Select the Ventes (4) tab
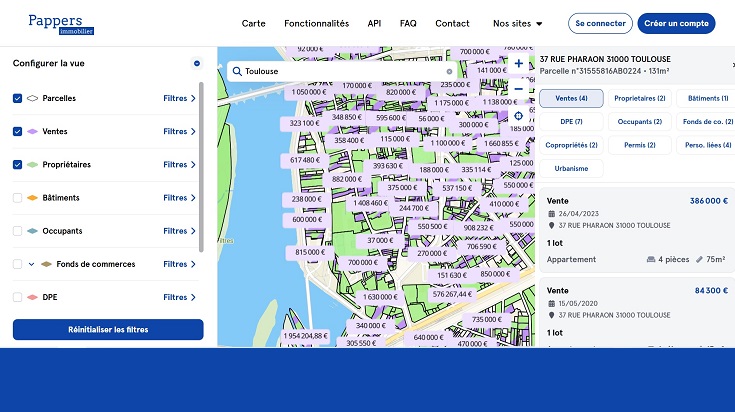This screenshot has width=735, height=412. [571, 98]
